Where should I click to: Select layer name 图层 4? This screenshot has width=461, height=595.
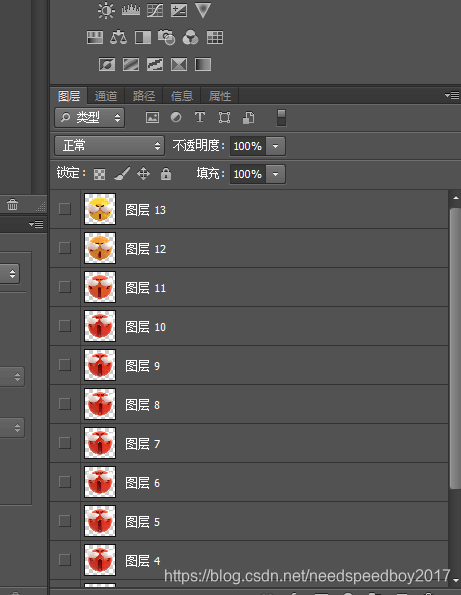[143, 561]
